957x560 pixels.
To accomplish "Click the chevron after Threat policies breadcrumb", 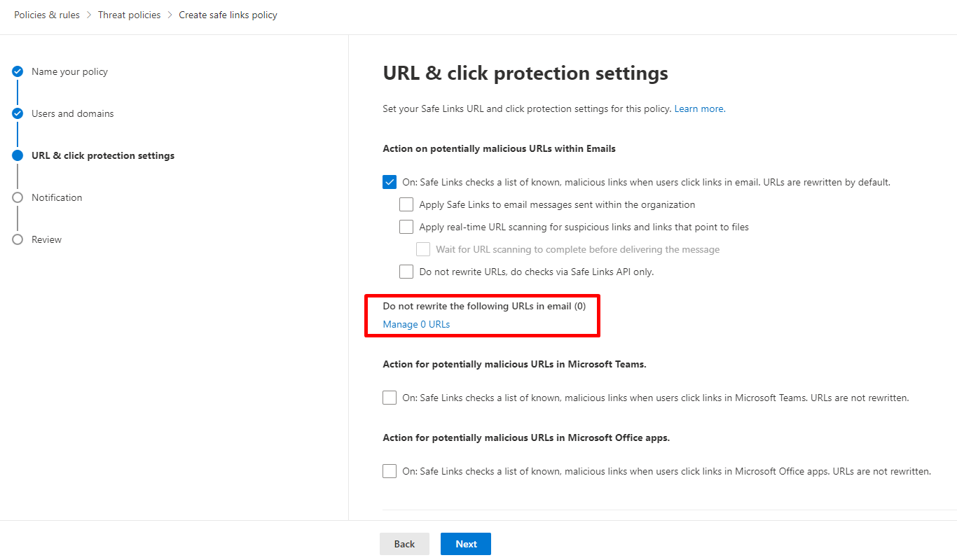I will (x=170, y=15).
